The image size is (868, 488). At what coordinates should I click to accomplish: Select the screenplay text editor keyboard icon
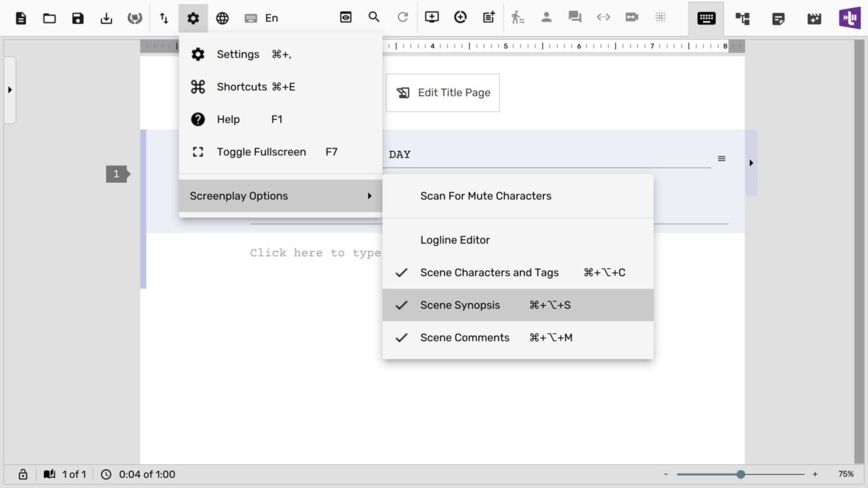tap(705, 18)
